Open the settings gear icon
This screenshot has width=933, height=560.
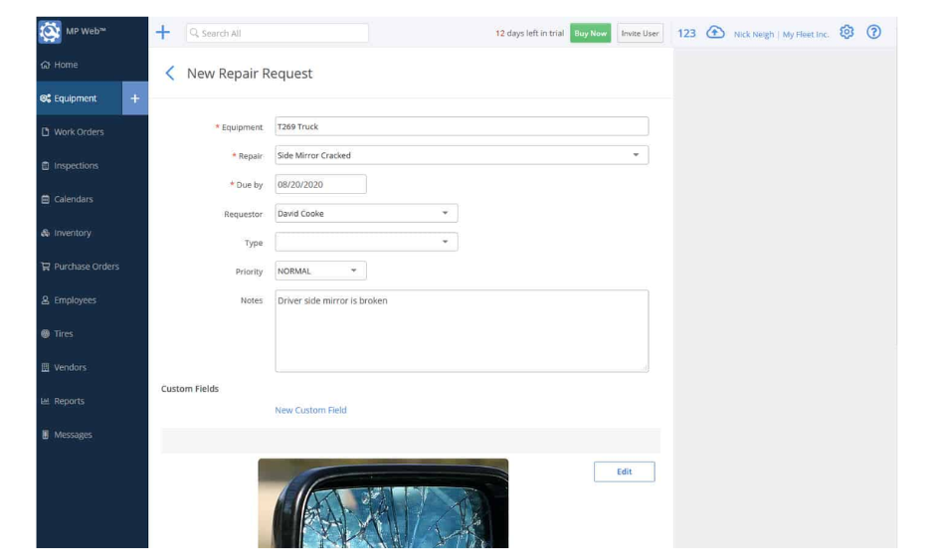point(846,33)
